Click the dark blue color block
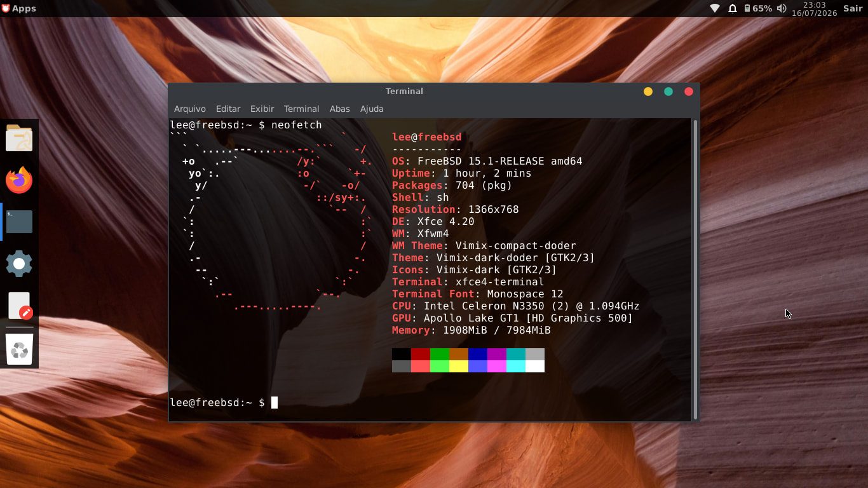868x488 pixels. (x=478, y=354)
